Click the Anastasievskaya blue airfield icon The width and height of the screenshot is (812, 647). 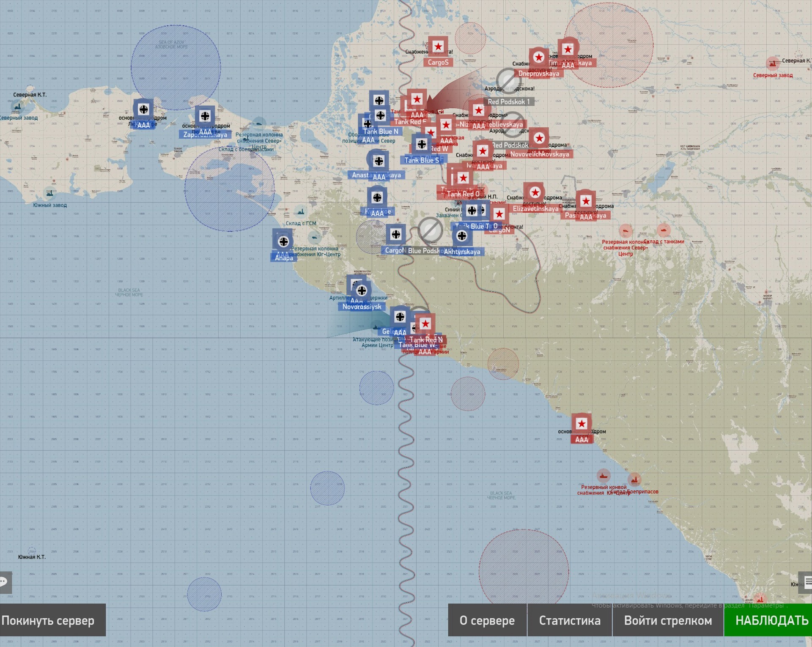coord(379,161)
